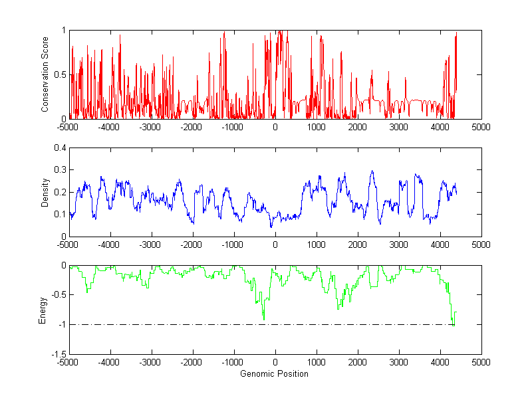Click the "Energy" y-axis label
Screen dimensions: 532x398
(43, 310)
